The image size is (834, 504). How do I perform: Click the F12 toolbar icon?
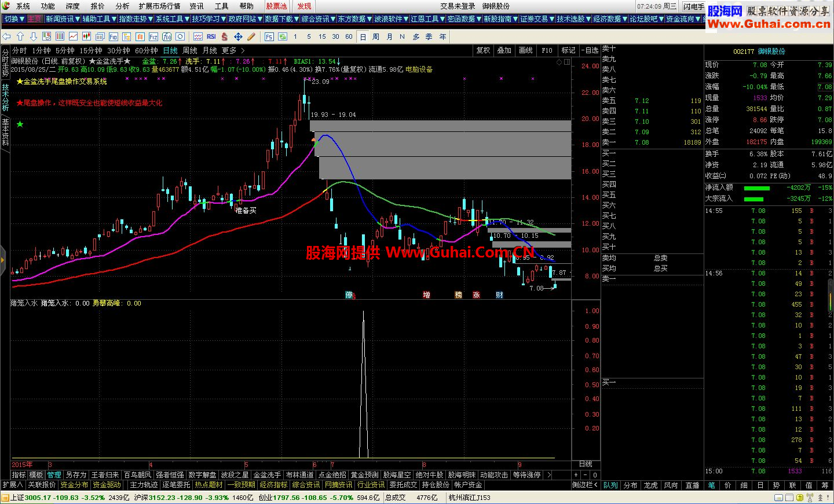(x=153, y=36)
